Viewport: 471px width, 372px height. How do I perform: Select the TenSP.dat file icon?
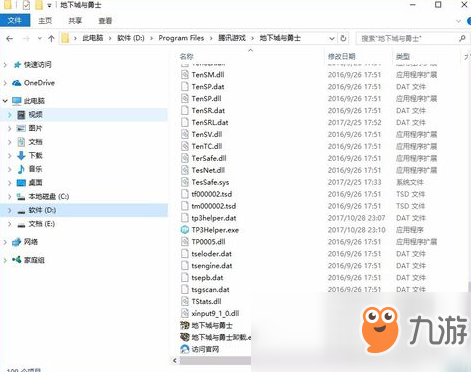click(185, 87)
